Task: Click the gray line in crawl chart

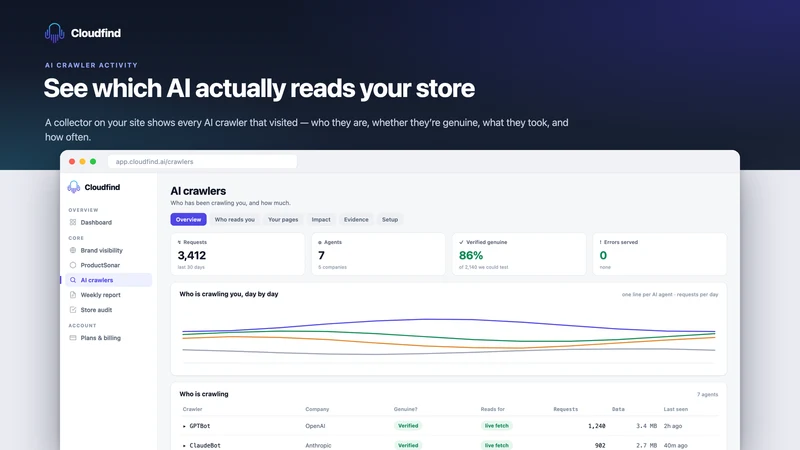Action: [449, 352]
